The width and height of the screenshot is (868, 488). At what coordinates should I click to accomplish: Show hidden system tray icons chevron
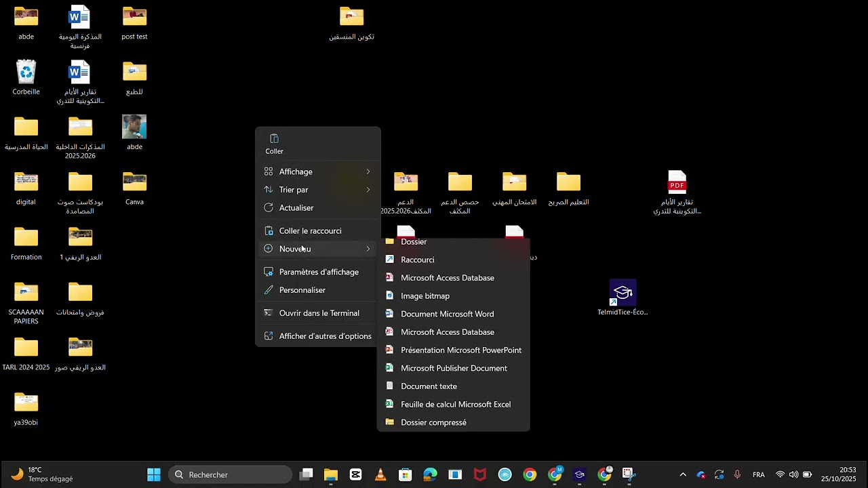tap(683, 474)
